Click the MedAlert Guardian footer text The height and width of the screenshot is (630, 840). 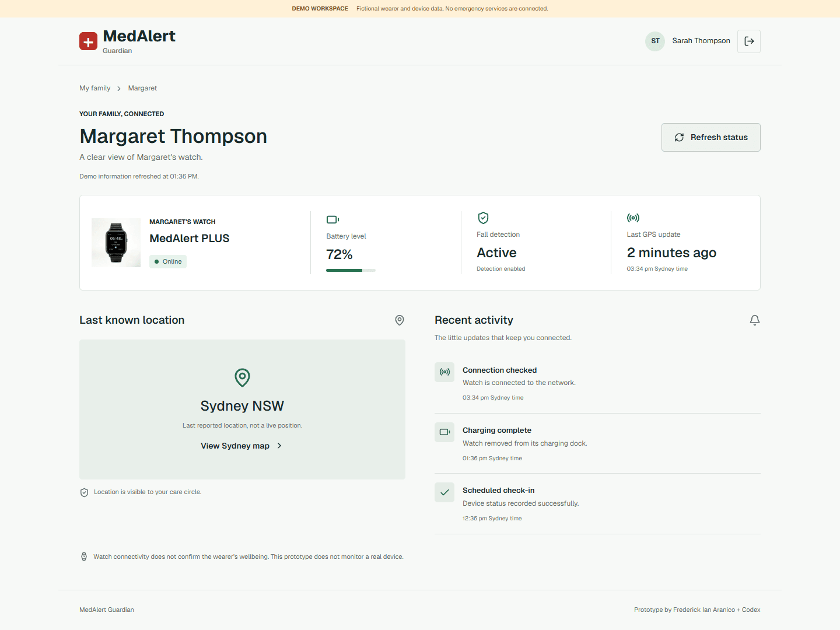107,610
